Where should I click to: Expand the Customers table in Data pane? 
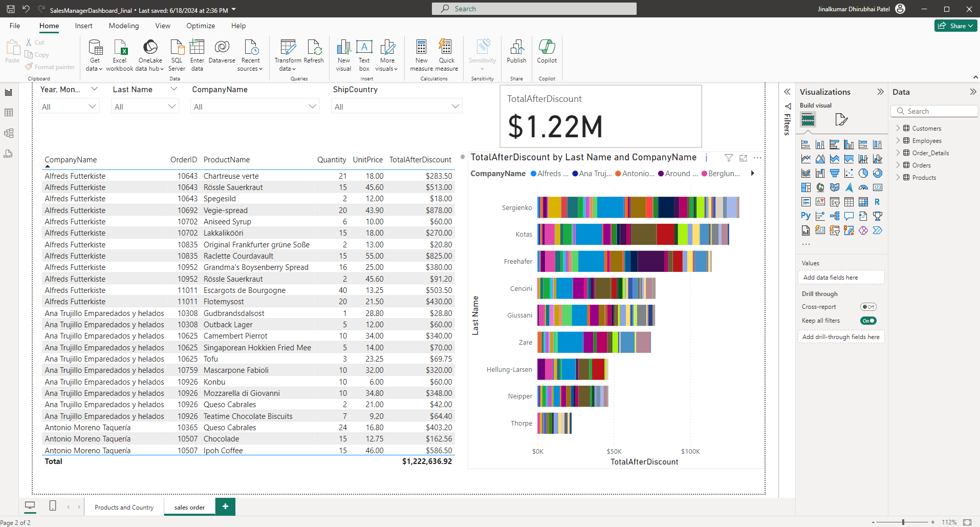click(898, 129)
